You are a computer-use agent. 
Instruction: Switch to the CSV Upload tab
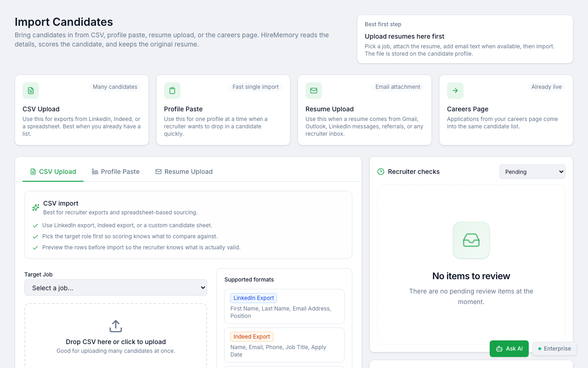tap(53, 172)
